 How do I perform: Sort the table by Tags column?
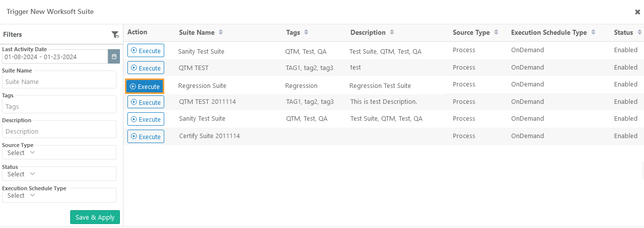pyautogui.click(x=306, y=32)
